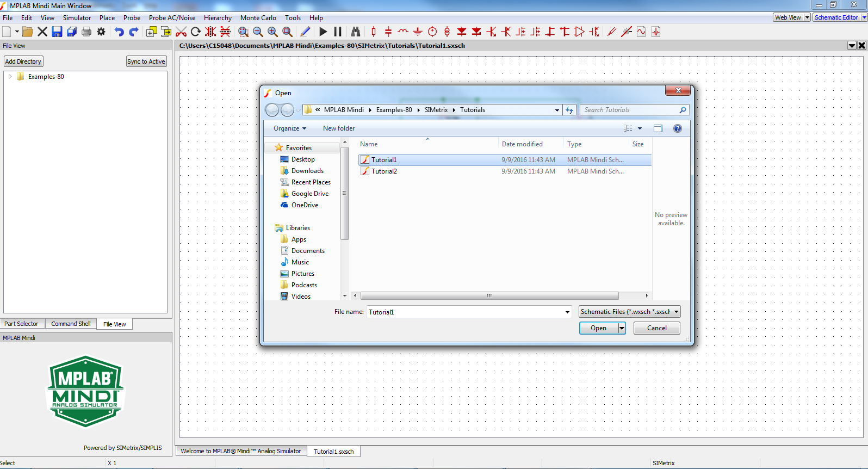Click the dialog's Back navigation arrow
Viewport: 868px width, 469px height.
pyautogui.click(x=272, y=110)
